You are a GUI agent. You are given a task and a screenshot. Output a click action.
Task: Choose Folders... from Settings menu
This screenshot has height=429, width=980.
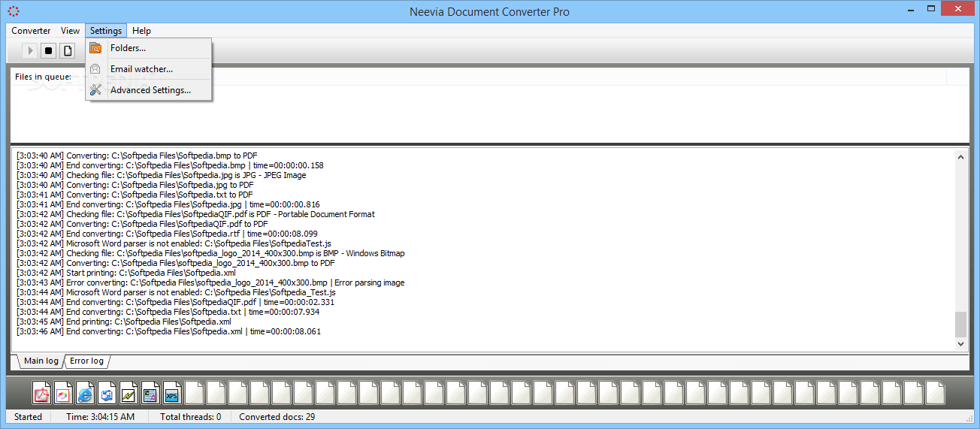[149, 48]
